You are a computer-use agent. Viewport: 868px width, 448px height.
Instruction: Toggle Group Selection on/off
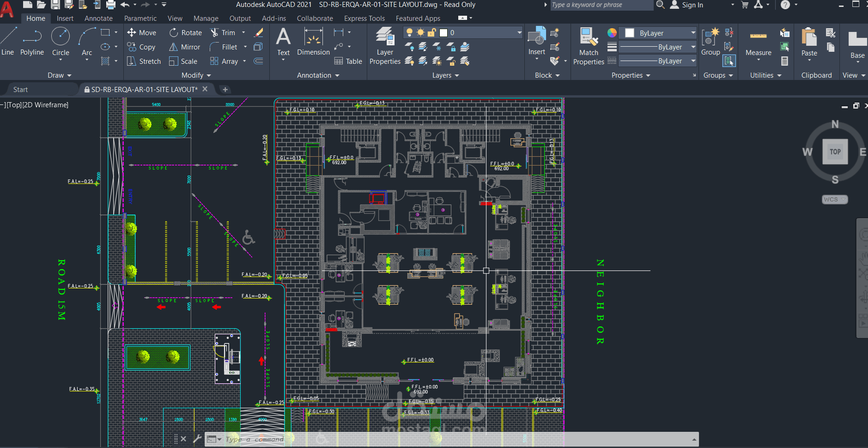pyautogui.click(x=729, y=61)
